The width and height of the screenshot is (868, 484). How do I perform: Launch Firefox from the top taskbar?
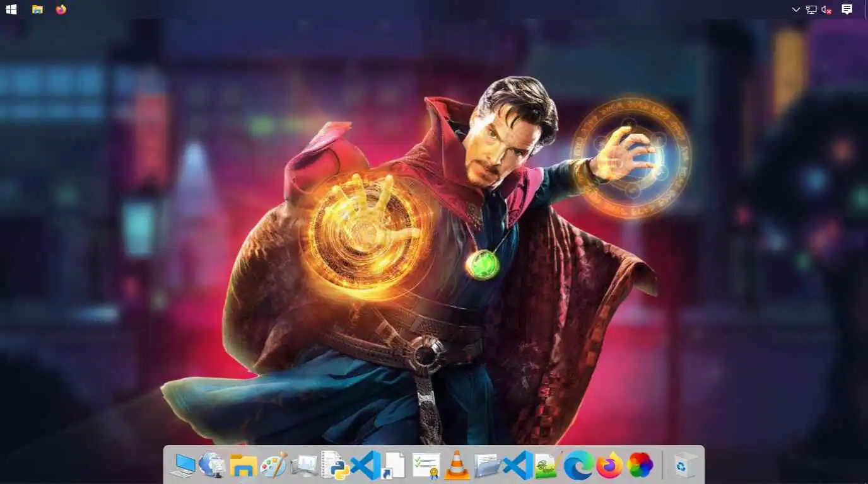pyautogui.click(x=61, y=9)
